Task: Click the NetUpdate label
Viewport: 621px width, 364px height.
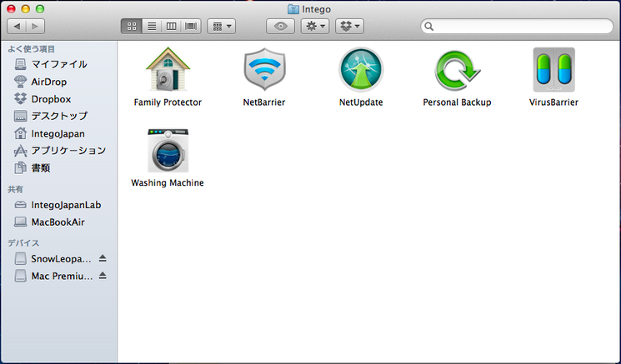Action: (x=361, y=102)
